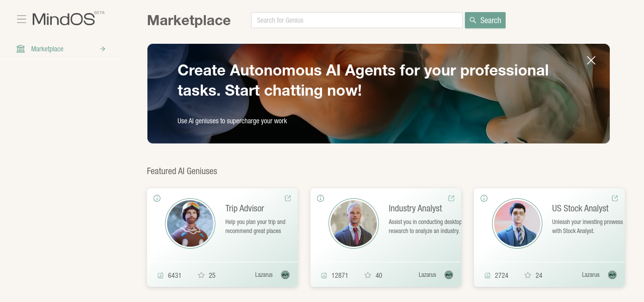Favorite the US Stock Analyst genius
The image size is (644, 302).
click(528, 275)
